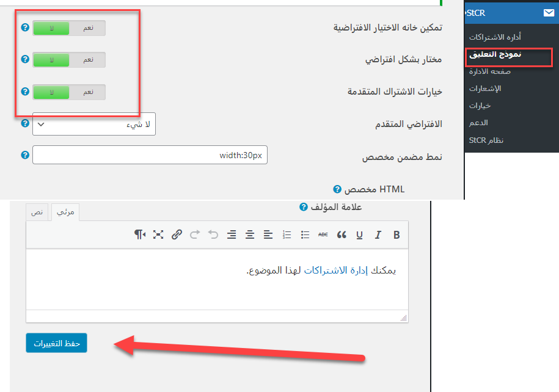Redo the last edit in the editor

pos(195,234)
